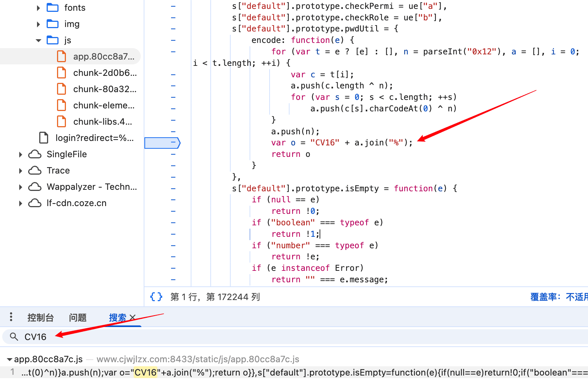Open the drawer three-dot menu
This screenshot has width=588, height=387.
[x=11, y=317]
